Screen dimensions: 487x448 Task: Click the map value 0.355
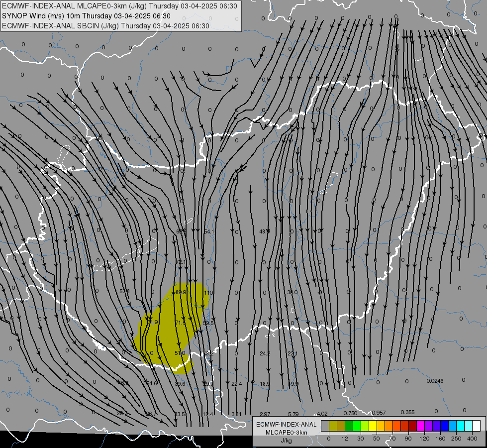pos(407,412)
